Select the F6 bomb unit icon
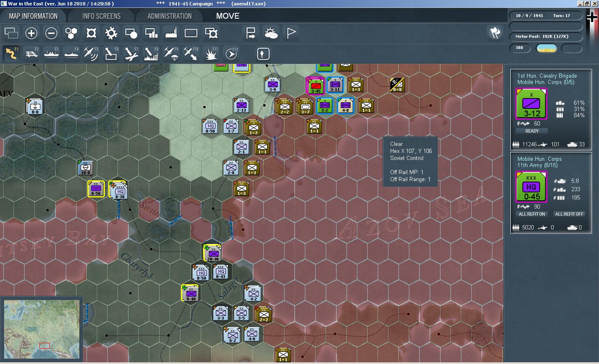This screenshot has height=364, width=599. coord(111,54)
